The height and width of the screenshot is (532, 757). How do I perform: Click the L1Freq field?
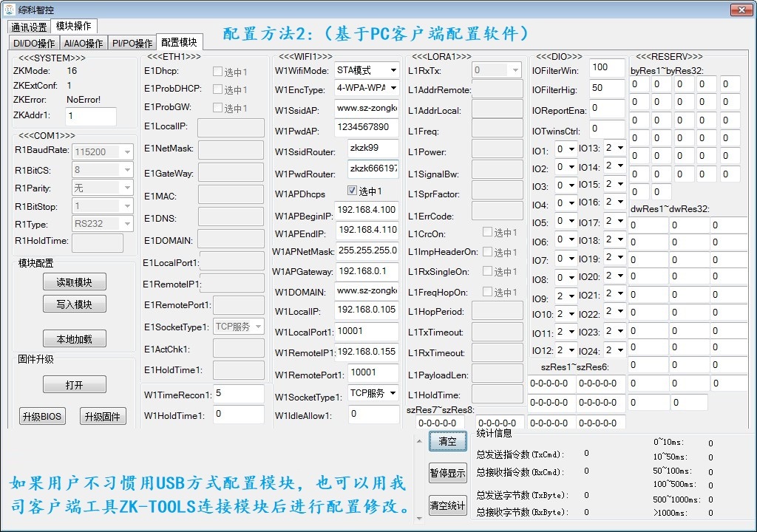498,129
